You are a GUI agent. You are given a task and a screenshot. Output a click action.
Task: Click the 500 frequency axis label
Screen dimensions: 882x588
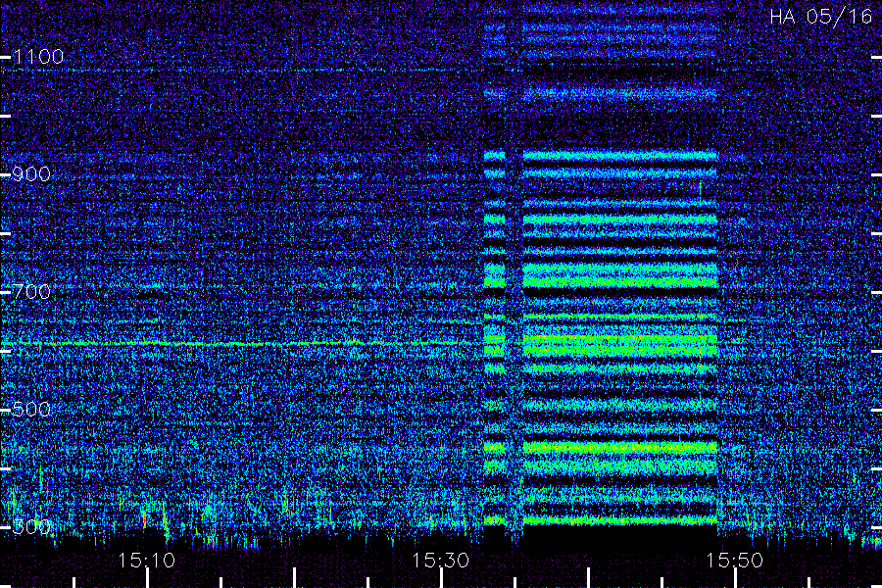(x=31, y=409)
